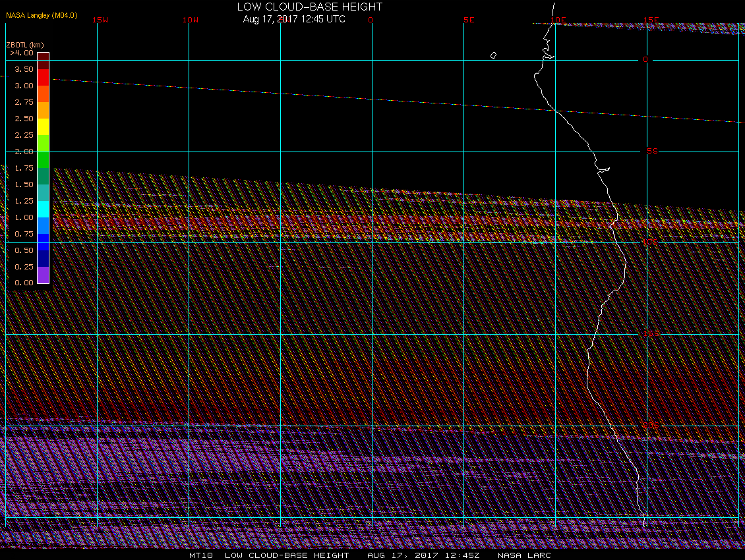Click the Aug 17, 2017 12:45 UTC timestamp
Screen dimensions: 745x560
[x=293, y=19]
